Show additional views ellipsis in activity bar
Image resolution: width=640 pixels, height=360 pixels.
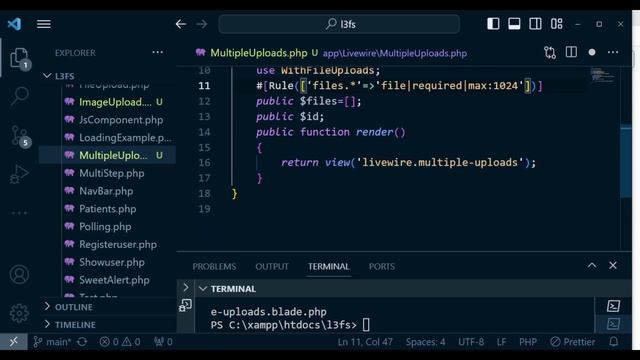tap(19, 213)
